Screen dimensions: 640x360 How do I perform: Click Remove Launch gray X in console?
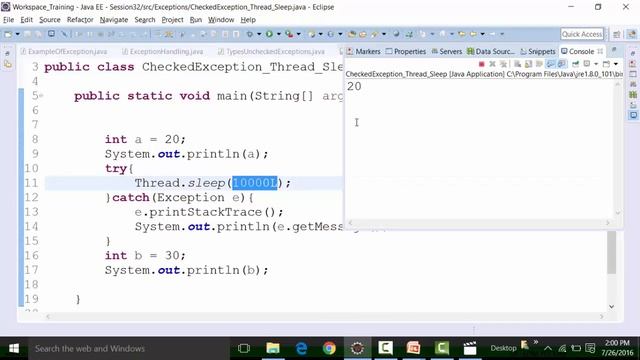pyautogui.click(x=492, y=64)
